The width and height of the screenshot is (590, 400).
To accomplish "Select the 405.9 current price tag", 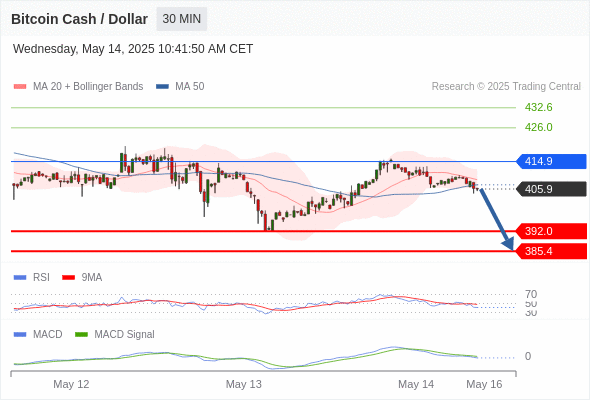I will [x=551, y=189].
